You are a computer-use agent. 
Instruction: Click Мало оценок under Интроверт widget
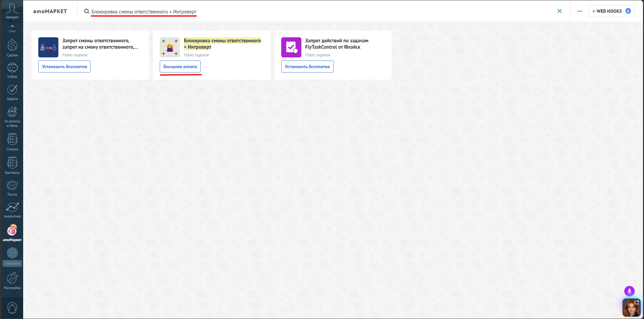(196, 55)
